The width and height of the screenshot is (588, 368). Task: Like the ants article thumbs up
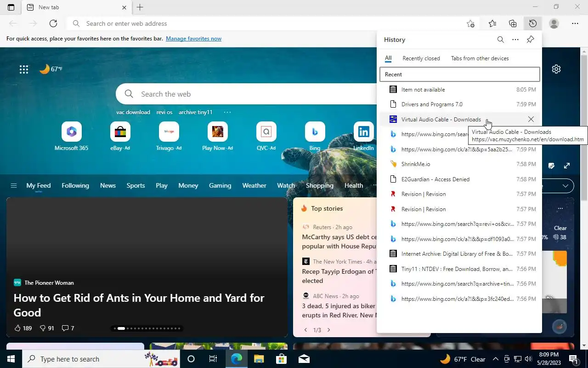[23, 328]
